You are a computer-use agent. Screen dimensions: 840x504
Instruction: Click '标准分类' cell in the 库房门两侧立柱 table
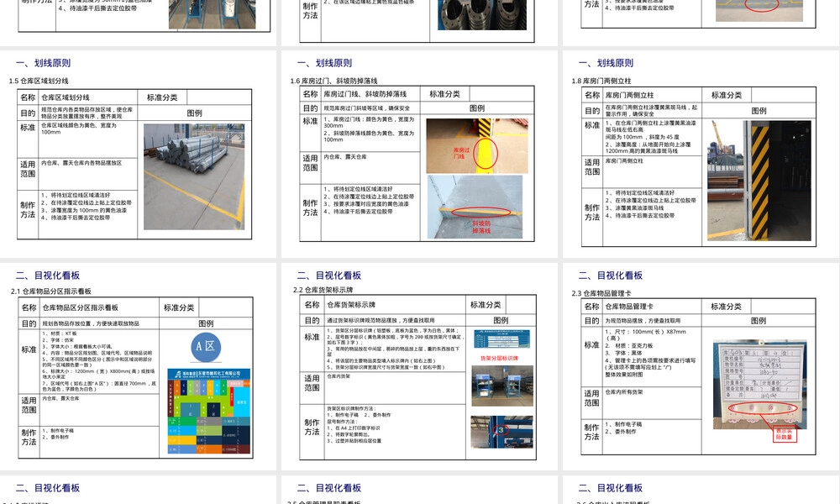point(727,95)
